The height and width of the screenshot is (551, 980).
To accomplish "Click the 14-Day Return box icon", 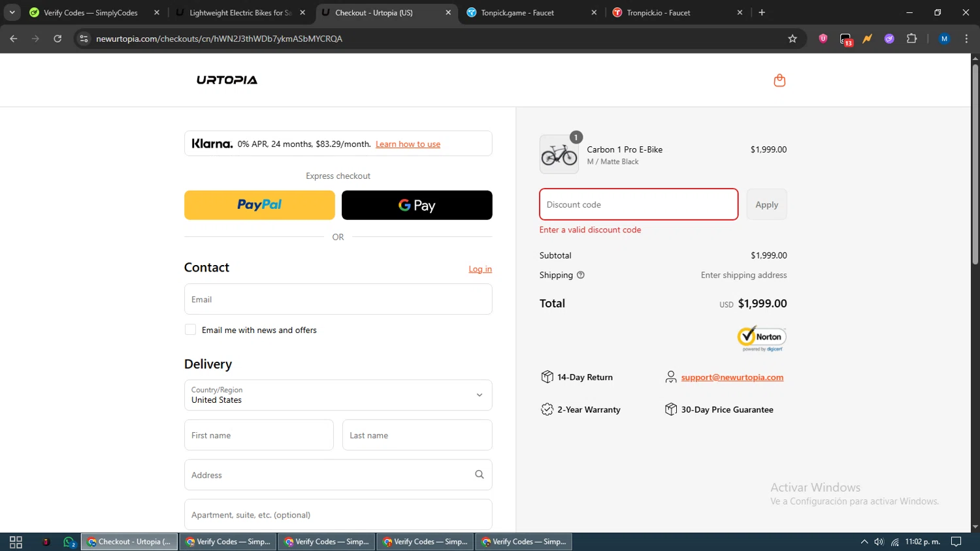I will (x=547, y=377).
